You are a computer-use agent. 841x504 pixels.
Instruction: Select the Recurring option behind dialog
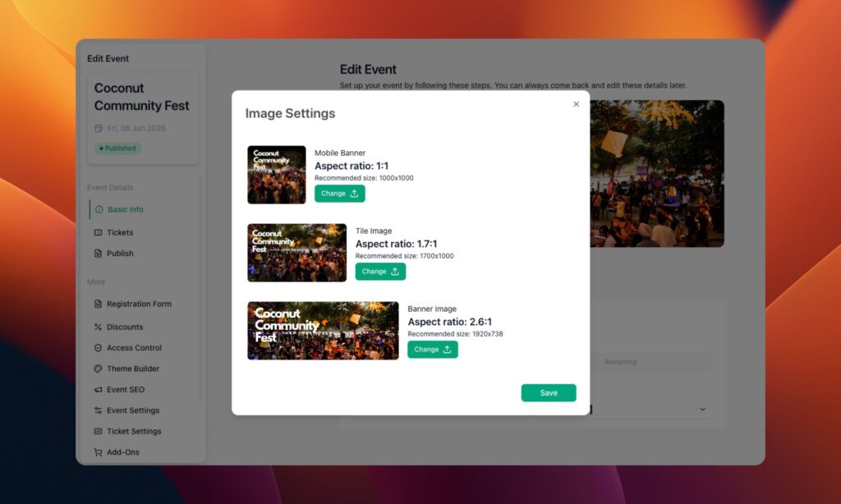(621, 362)
